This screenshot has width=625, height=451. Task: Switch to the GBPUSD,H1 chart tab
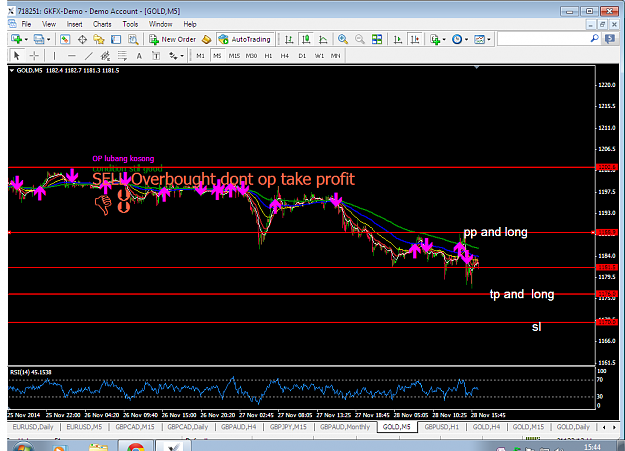441,427
